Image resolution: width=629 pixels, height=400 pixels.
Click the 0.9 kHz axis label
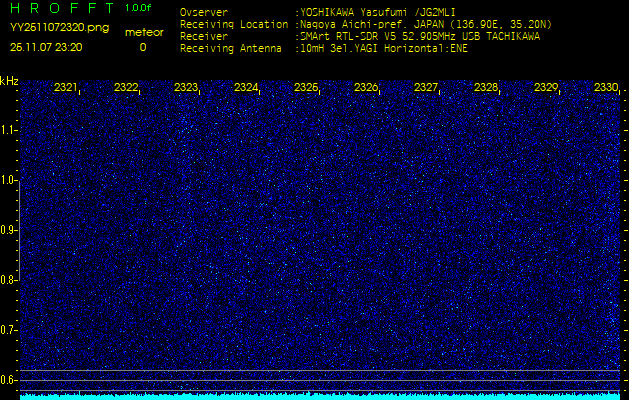click(x=9, y=230)
